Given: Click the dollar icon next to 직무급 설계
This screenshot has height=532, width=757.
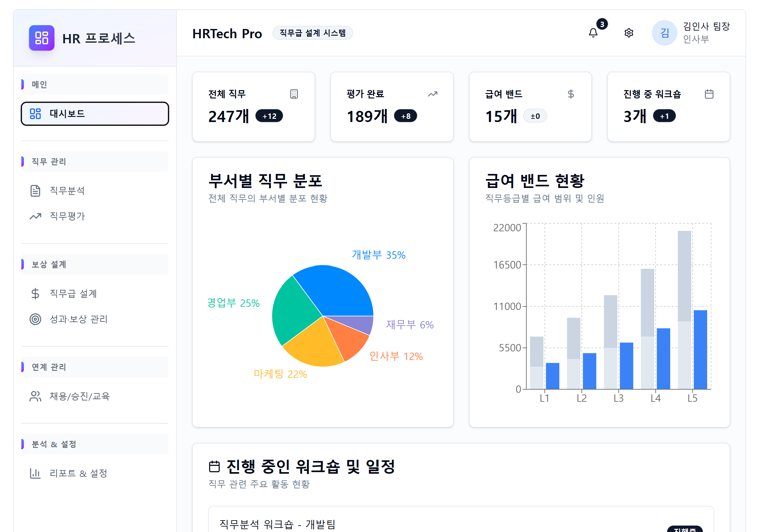Looking at the screenshot, I should pyautogui.click(x=35, y=294).
